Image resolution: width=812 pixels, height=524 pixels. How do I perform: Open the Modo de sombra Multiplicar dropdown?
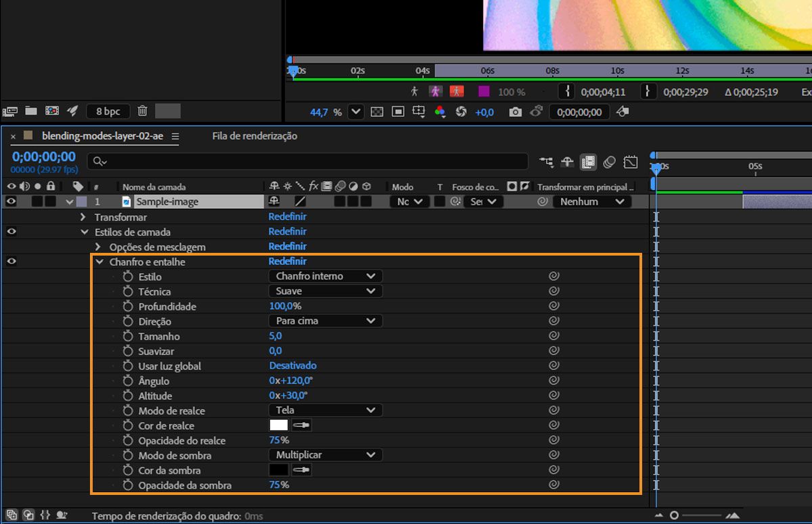click(325, 455)
